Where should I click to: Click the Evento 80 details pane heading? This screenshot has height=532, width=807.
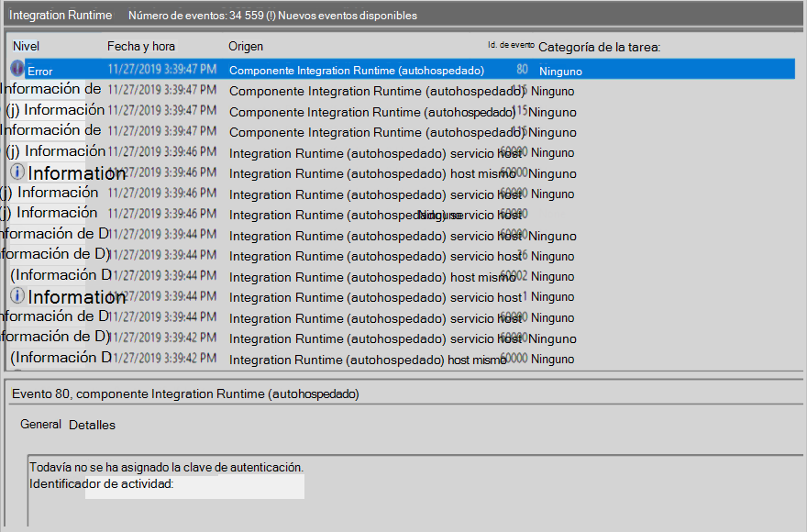185,394
